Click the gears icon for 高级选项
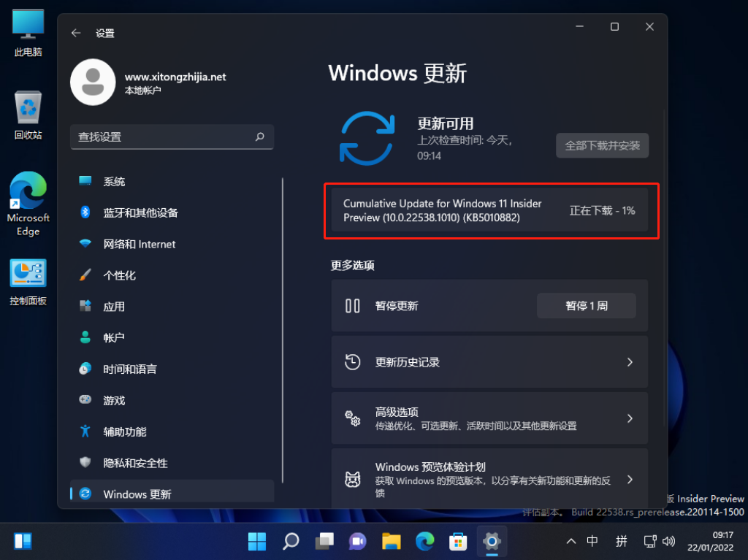 tap(353, 418)
